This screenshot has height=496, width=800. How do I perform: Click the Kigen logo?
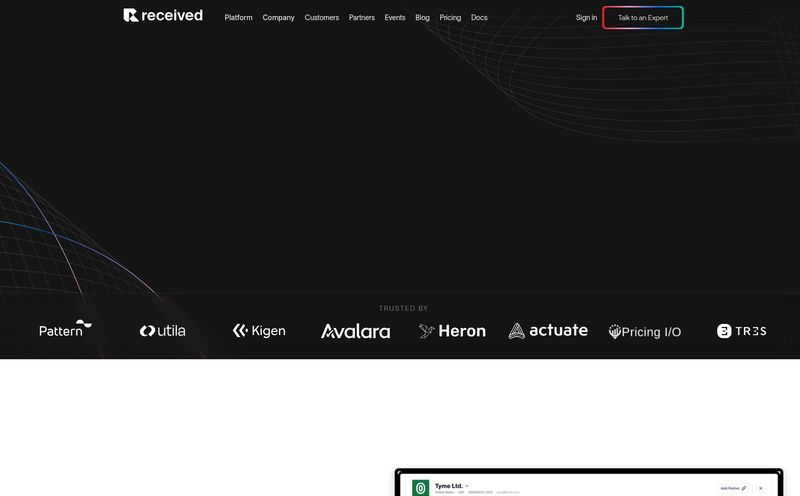coord(259,331)
